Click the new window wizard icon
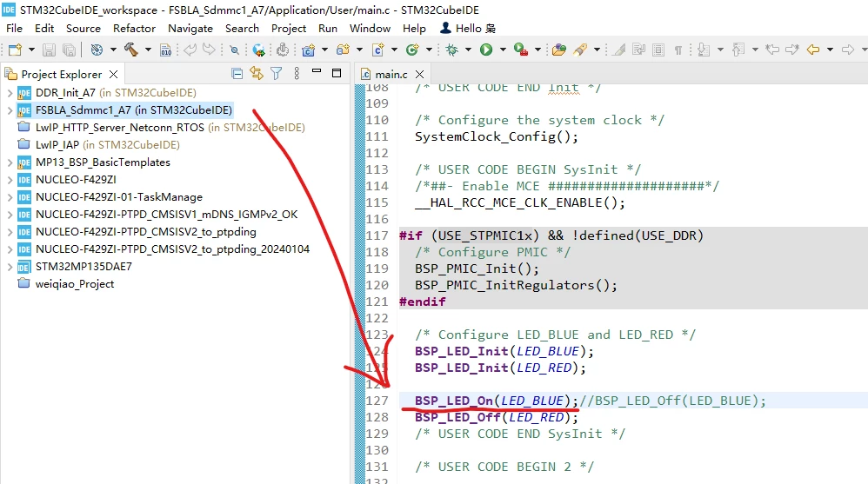868x484 pixels. [15, 50]
